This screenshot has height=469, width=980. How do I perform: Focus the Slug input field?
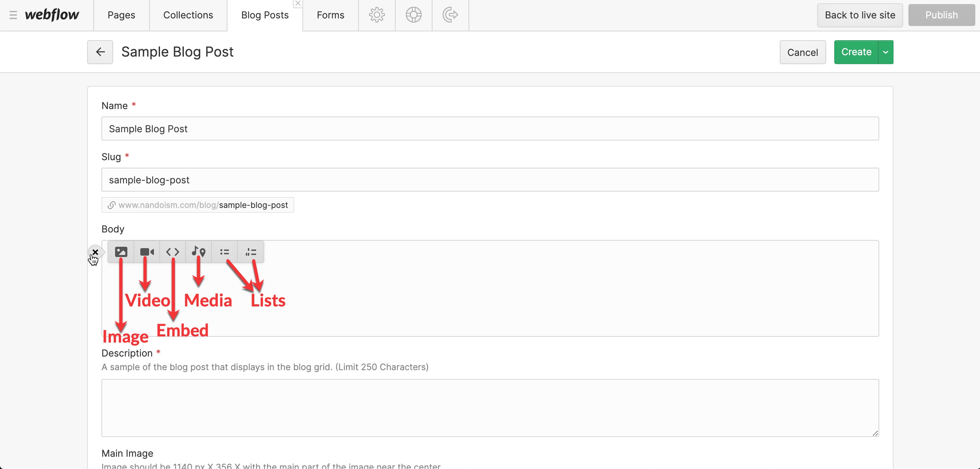(490, 180)
